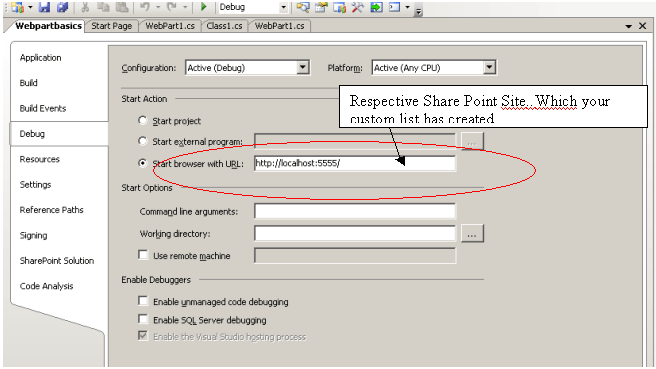Image resolution: width=656 pixels, height=369 pixels.
Task: Click the Save All icon
Action: (x=63, y=7)
